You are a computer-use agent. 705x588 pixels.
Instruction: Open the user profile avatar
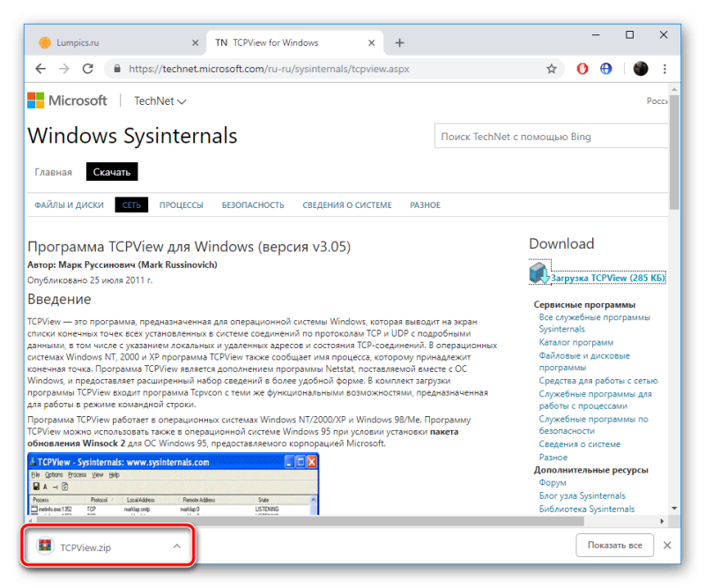point(641,69)
